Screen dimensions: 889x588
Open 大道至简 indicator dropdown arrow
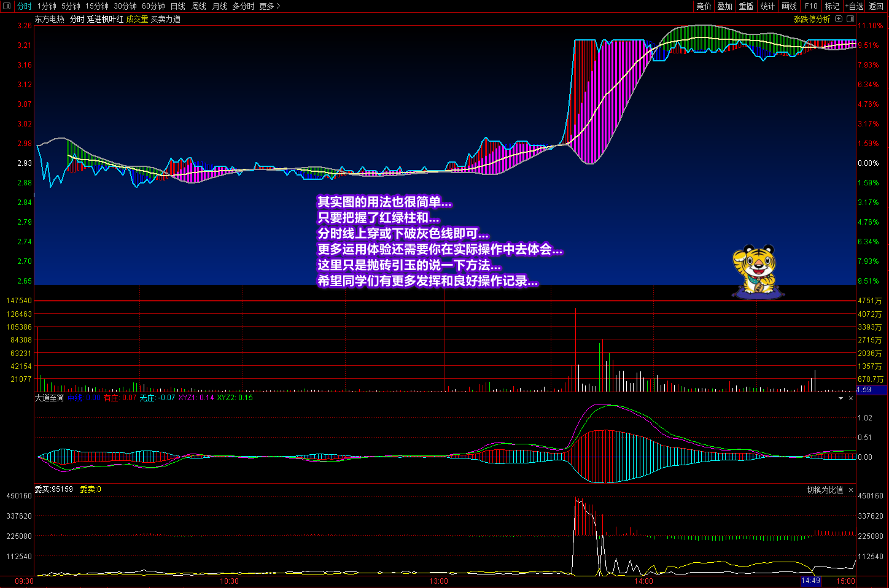840,398
